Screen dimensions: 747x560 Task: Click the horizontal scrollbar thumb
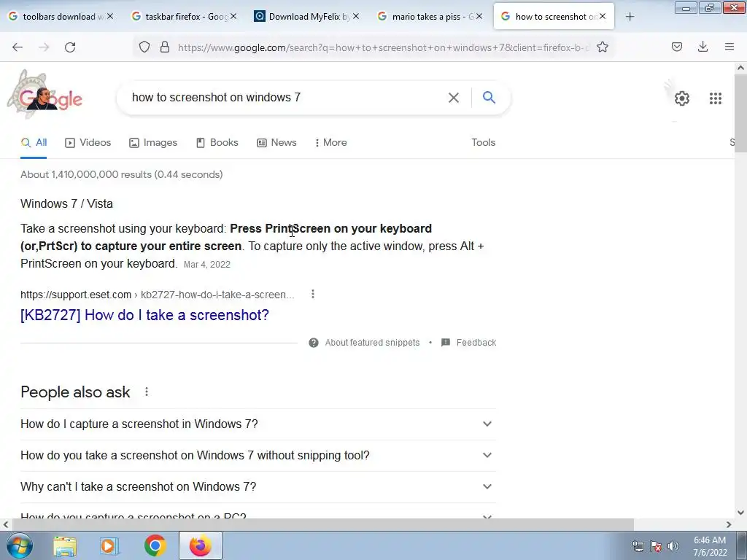pyautogui.click(x=322, y=524)
